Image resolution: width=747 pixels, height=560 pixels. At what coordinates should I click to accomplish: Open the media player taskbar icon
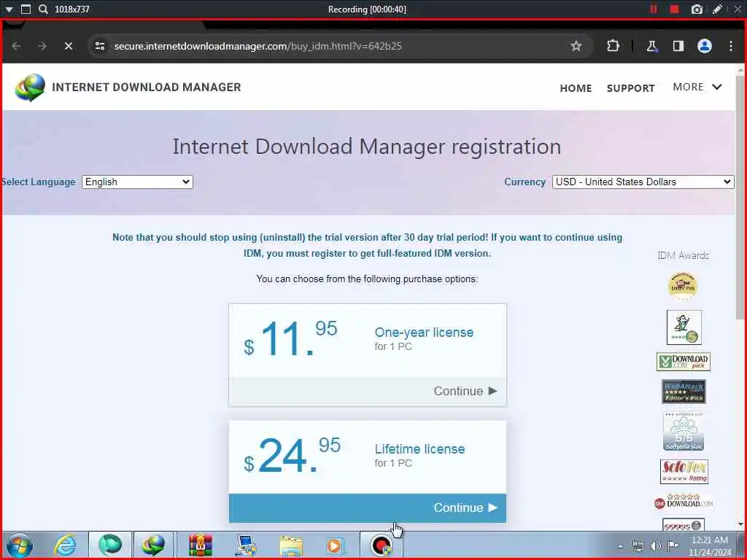(x=336, y=545)
